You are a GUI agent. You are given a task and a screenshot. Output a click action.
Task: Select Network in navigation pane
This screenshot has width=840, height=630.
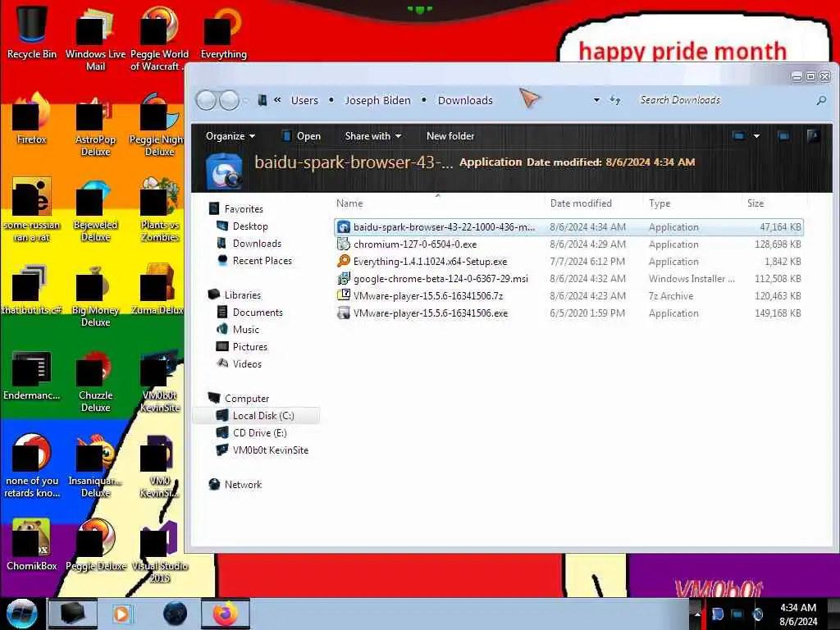click(x=235, y=484)
